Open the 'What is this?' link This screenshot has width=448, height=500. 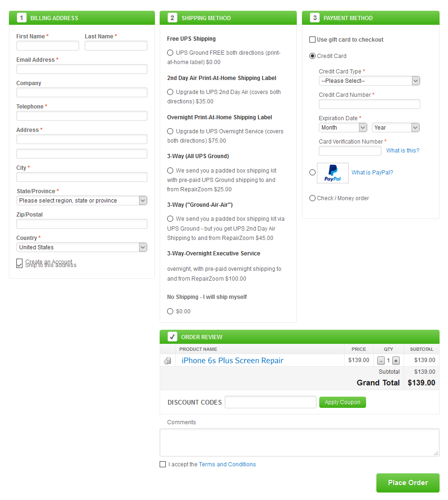pos(403,151)
